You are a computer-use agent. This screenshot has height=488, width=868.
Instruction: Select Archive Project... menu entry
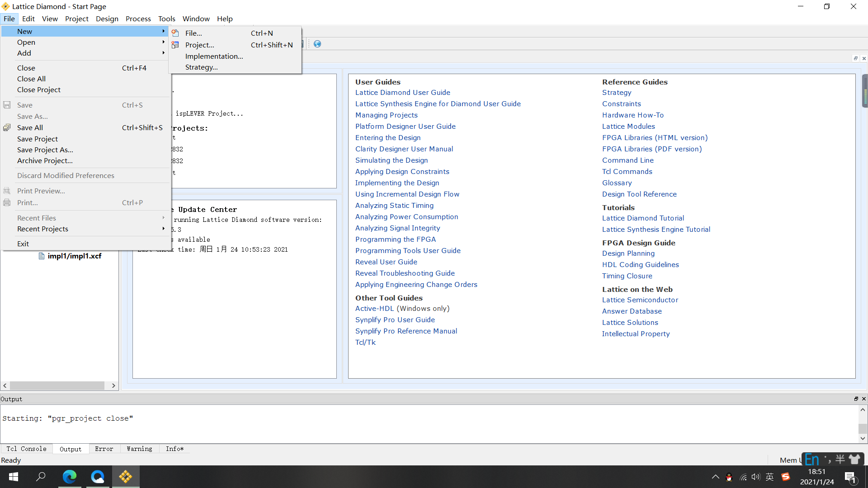point(45,160)
